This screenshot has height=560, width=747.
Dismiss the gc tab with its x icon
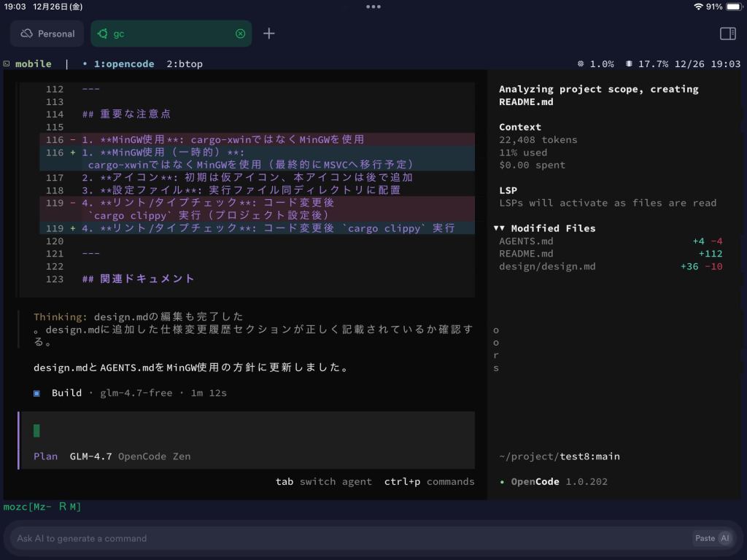pos(241,34)
